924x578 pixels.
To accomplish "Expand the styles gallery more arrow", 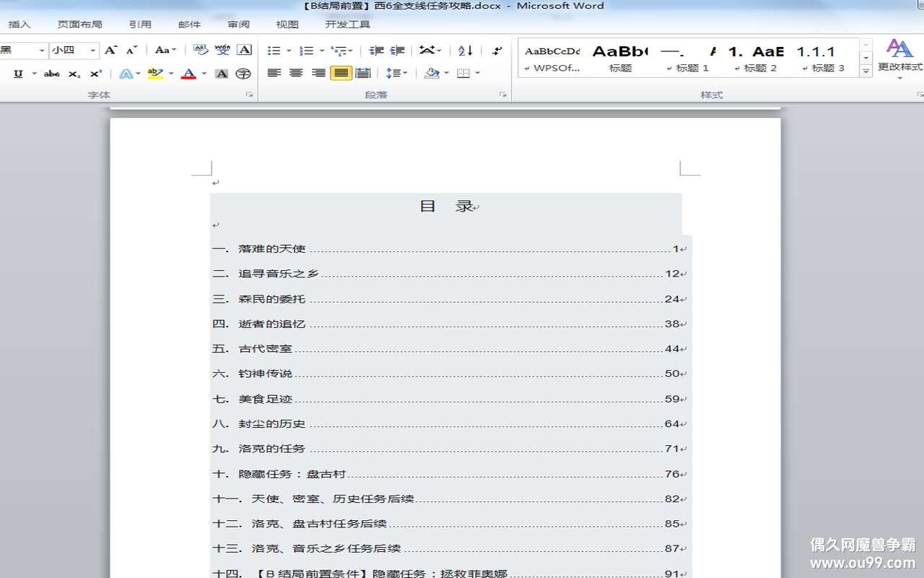I will (866, 71).
